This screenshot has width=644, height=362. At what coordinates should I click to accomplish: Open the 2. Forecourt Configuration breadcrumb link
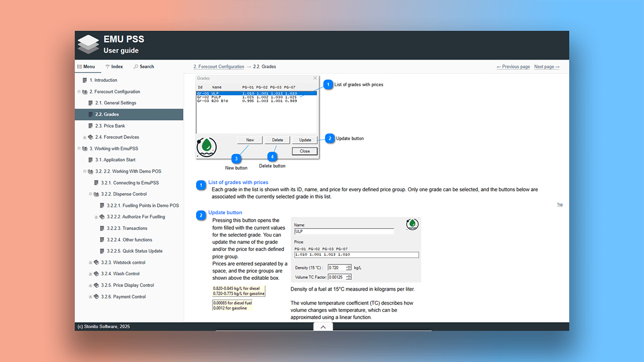tap(218, 66)
